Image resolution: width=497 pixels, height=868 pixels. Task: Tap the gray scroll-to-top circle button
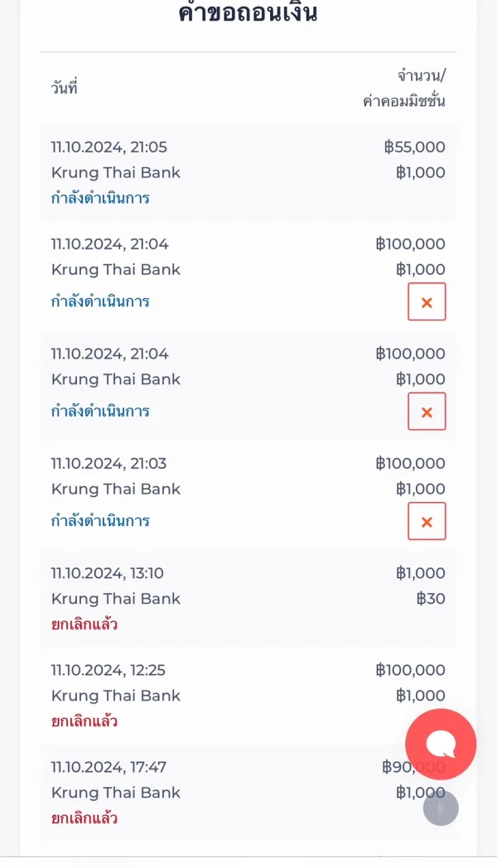pos(441,808)
